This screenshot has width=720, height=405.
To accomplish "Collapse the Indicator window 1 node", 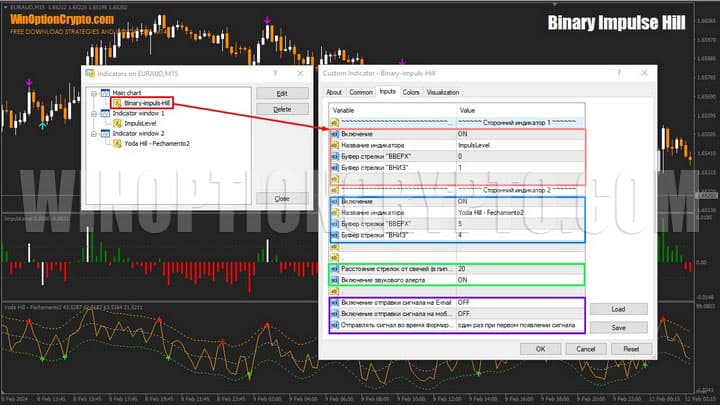I will [x=92, y=114].
